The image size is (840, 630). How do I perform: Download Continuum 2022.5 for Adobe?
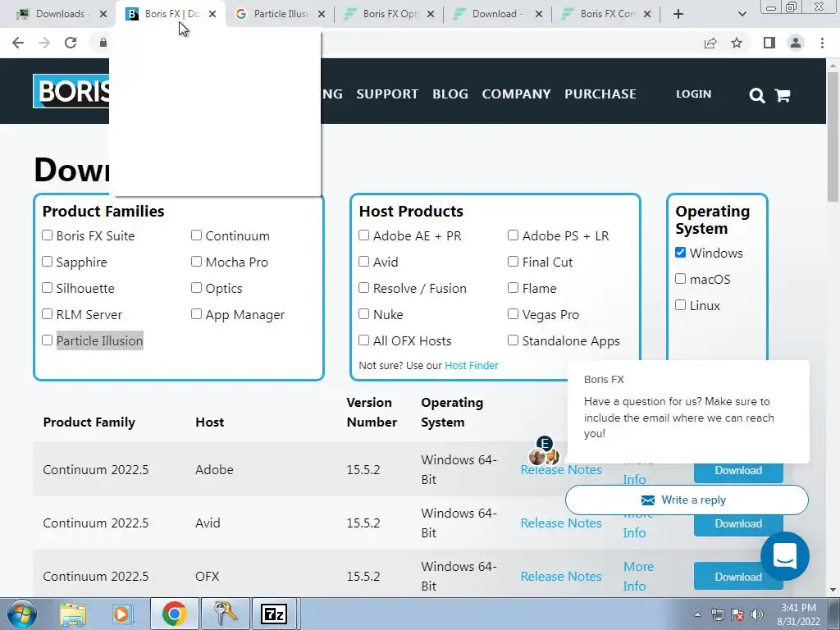point(738,470)
